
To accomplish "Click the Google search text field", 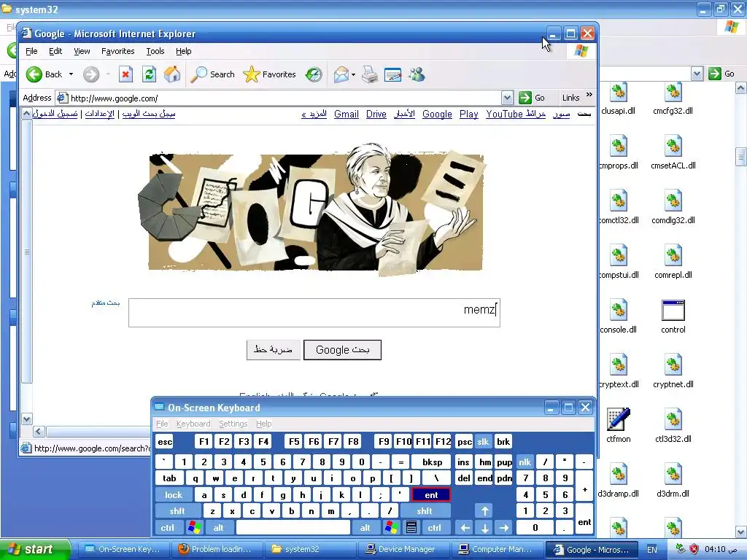I will 314,313.
